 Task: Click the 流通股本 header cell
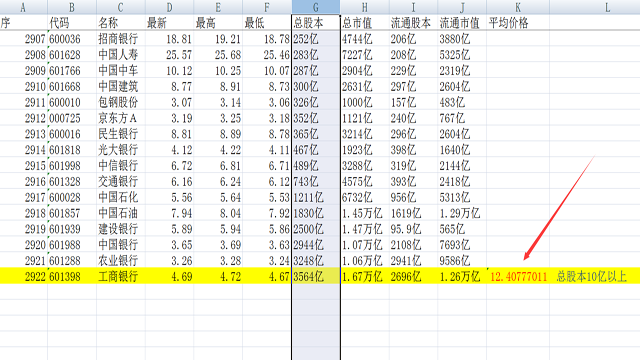pos(413,23)
